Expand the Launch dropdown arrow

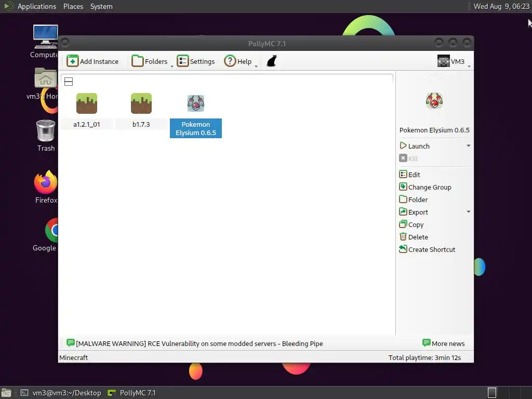click(x=469, y=145)
